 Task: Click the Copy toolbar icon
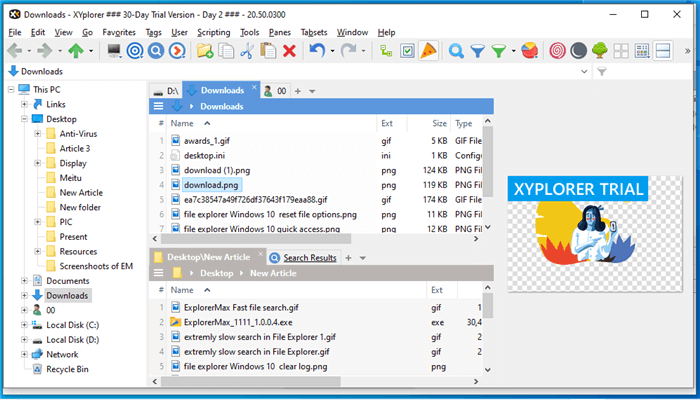click(x=226, y=51)
